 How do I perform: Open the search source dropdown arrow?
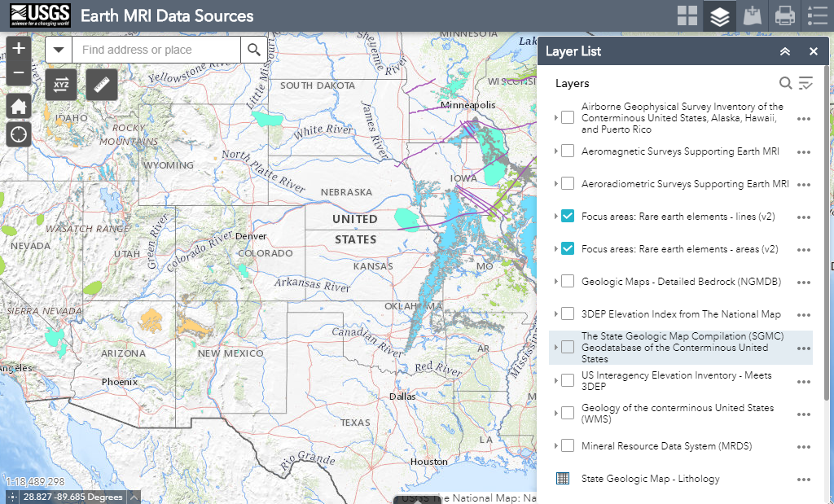[59, 50]
